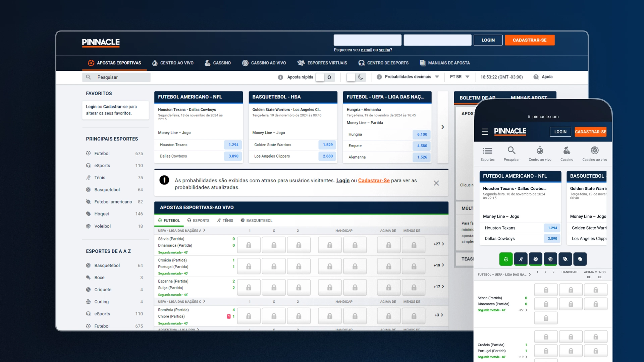The image size is (644, 362).
Task: Click the Esportes Virtuais icon
Action: (301, 63)
